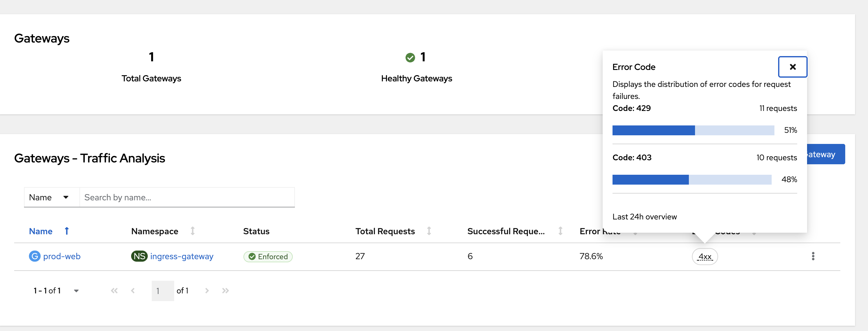
Task: Close the Error Code popover
Action: coord(792,67)
